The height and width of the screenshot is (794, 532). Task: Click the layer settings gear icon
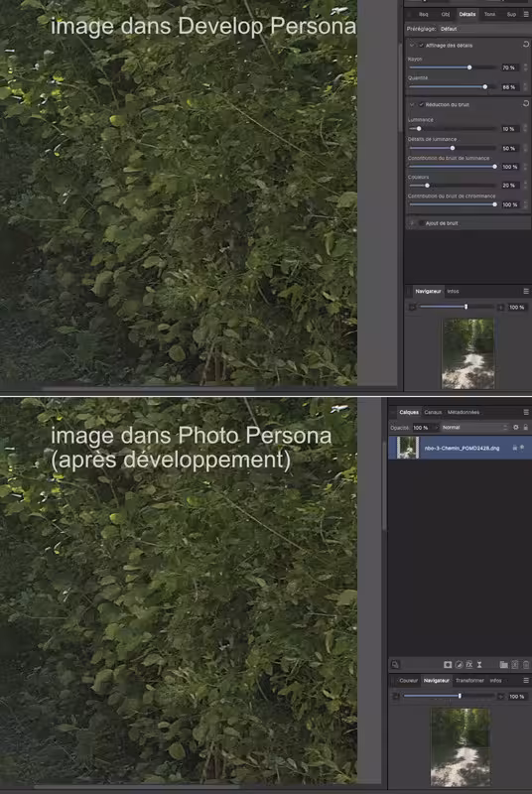pyautogui.click(x=516, y=428)
